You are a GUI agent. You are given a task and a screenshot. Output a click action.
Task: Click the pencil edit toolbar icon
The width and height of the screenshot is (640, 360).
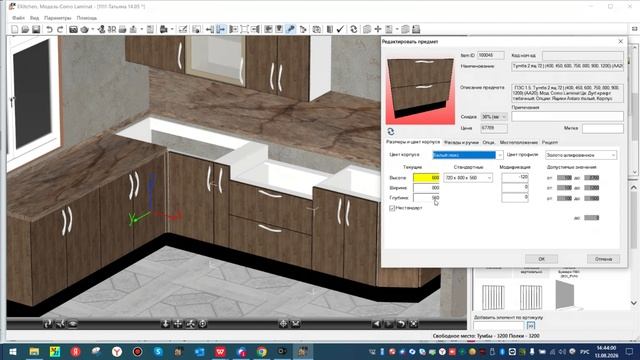click(x=183, y=29)
